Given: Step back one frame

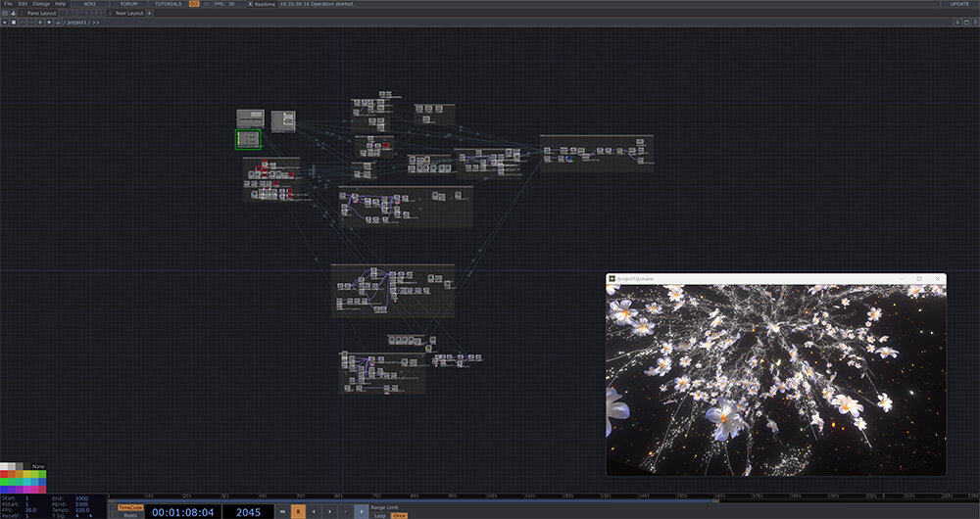Looking at the screenshot, I should pyautogui.click(x=314, y=510).
